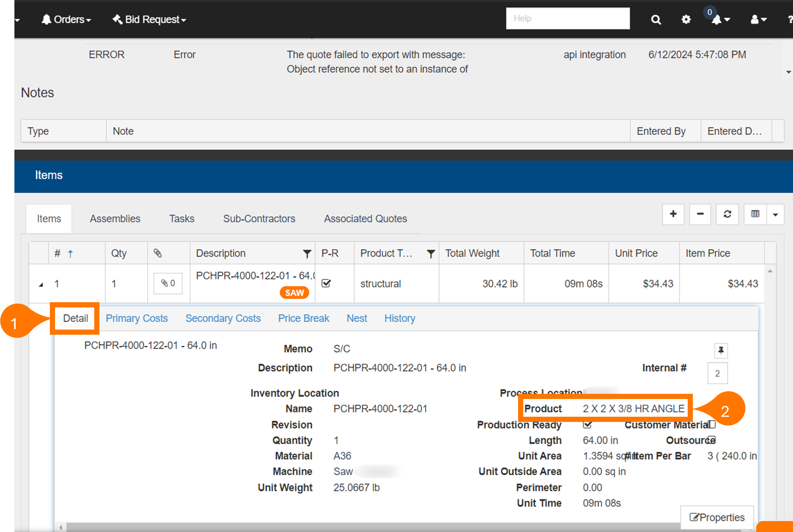793x532 pixels.
Task: Enable the Customer Material checkbox
Action: pos(712,424)
